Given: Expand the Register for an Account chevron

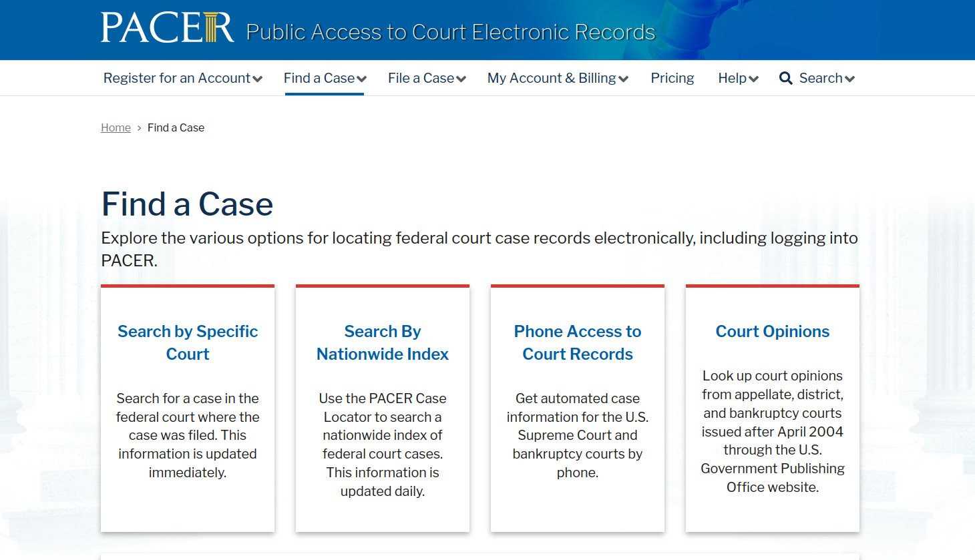Looking at the screenshot, I should click(258, 79).
